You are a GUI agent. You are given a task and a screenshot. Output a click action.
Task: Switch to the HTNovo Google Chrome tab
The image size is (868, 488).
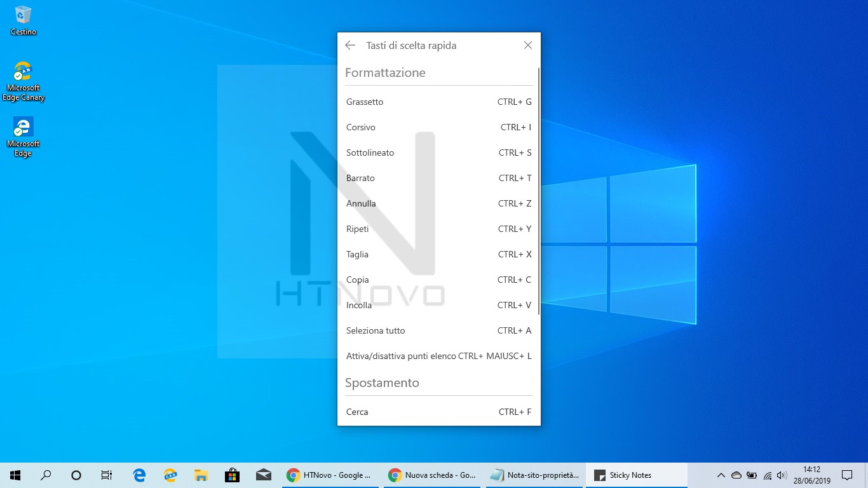pos(330,475)
